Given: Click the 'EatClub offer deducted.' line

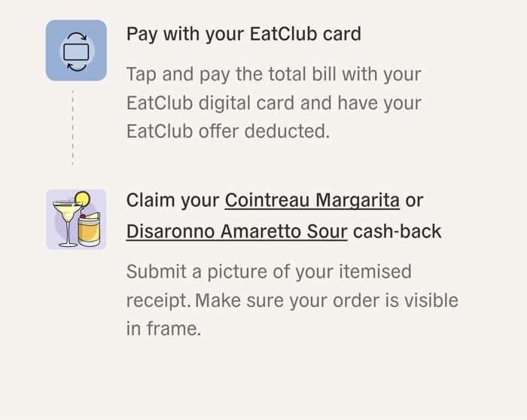Looking at the screenshot, I should tap(227, 131).
